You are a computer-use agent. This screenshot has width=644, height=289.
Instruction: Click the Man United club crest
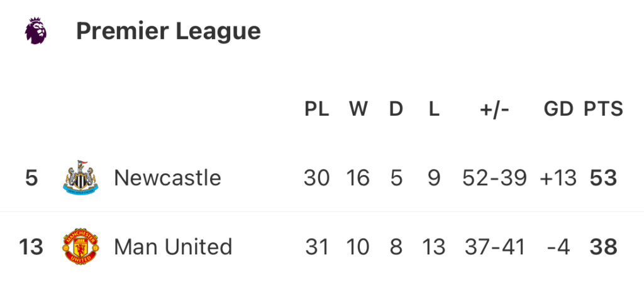pyautogui.click(x=80, y=246)
